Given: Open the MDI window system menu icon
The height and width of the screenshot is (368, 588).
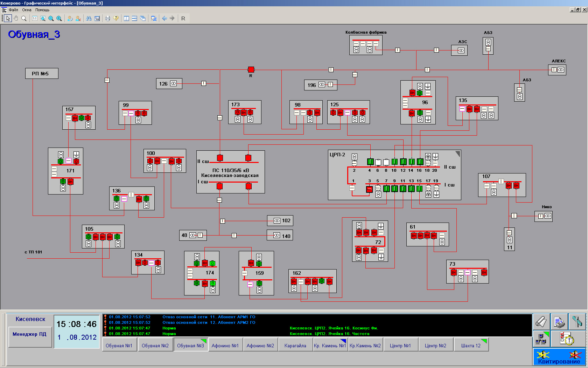Looking at the screenshot, I should (4, 10).
